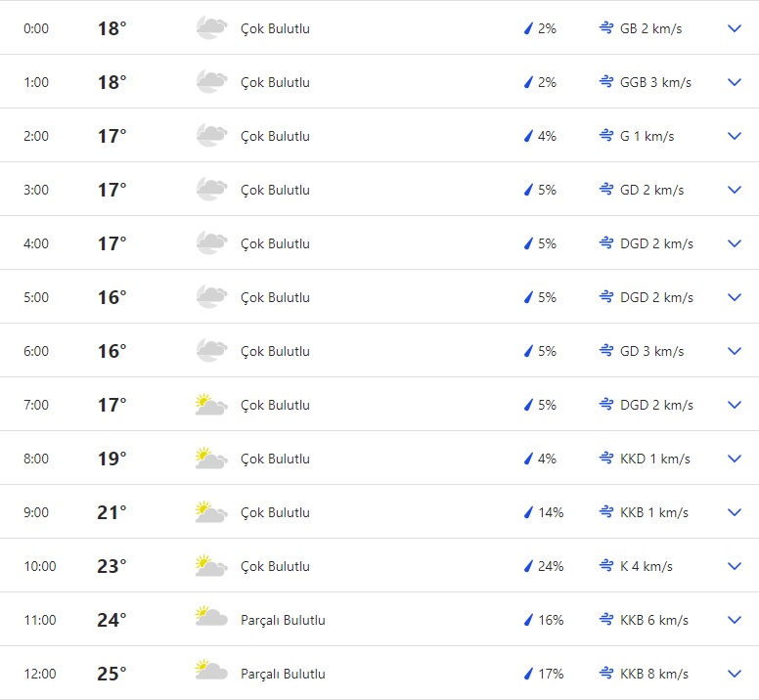This screenshot has height=700, width=759.
Task: Open the 7:00 row chevron
Action: click(735, 405)
